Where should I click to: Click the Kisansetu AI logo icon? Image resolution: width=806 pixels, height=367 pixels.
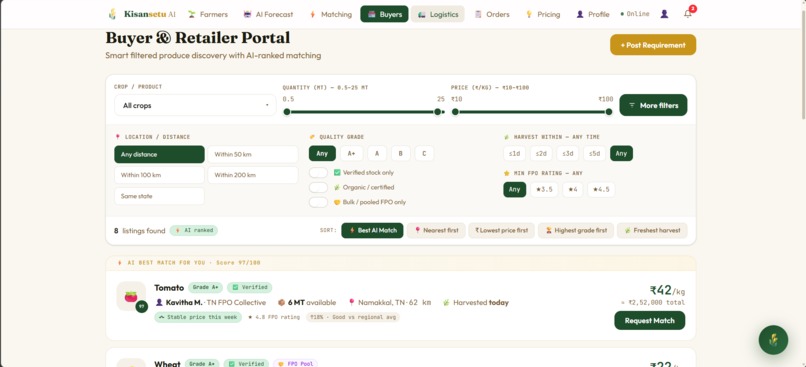point(112,14)
